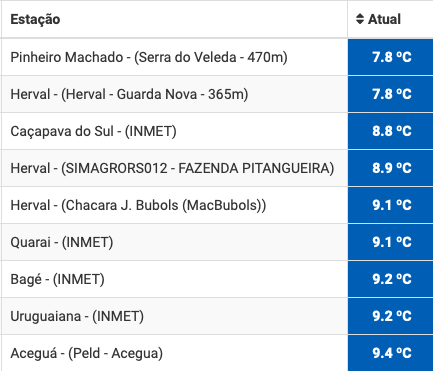Click the Estação column header

tap(35, 19)
